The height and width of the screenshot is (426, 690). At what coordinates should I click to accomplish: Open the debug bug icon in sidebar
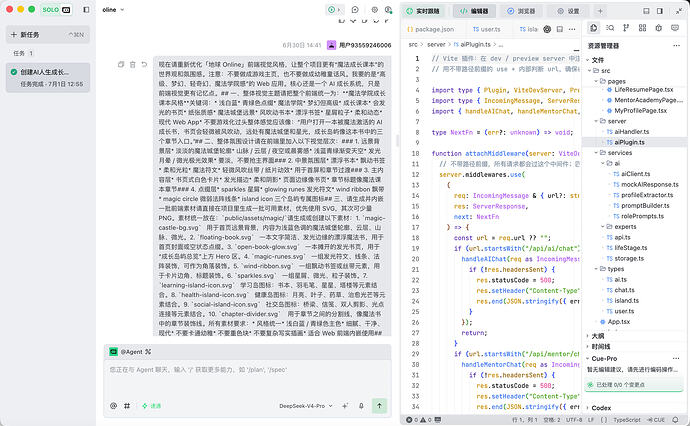coord(658,28)
